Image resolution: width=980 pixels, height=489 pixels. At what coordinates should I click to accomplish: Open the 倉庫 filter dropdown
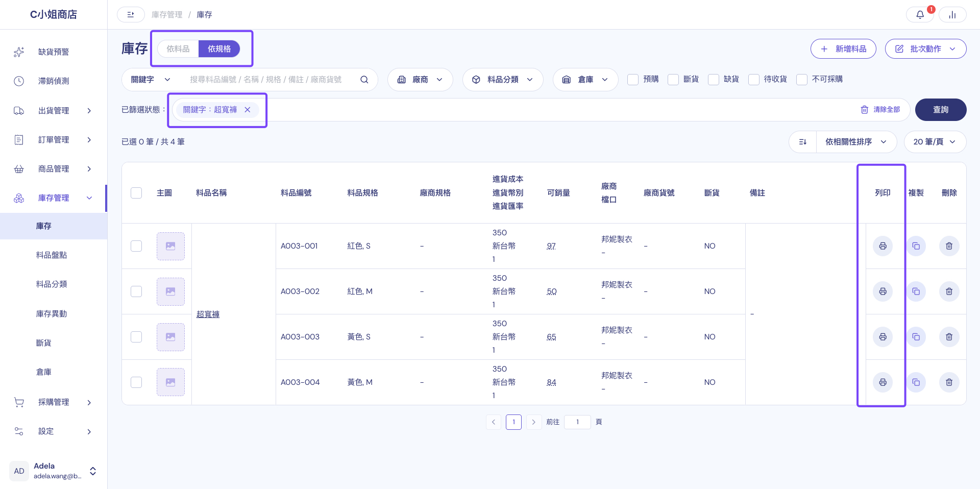point(585,80)
